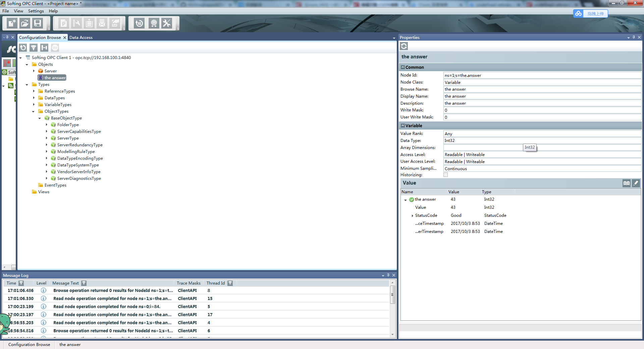
Task: Filter the Thread Id column
Action: pos(230,283)
